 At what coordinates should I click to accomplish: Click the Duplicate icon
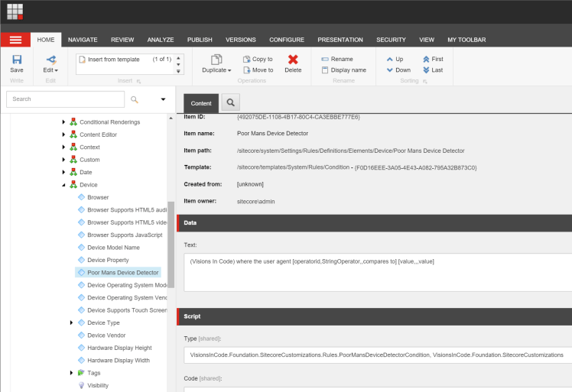pyautogui.click(x=216, y=60)
